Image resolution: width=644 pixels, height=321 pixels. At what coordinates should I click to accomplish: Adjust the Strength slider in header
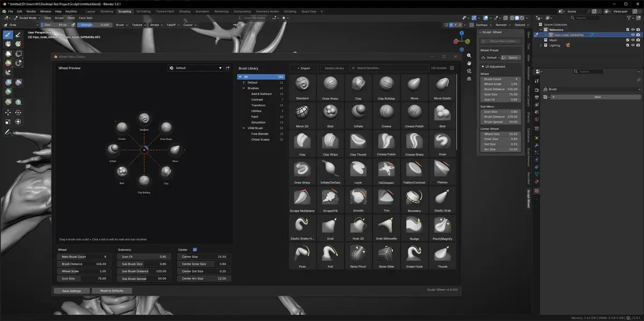pyautogui.click(x=96, y=25)
